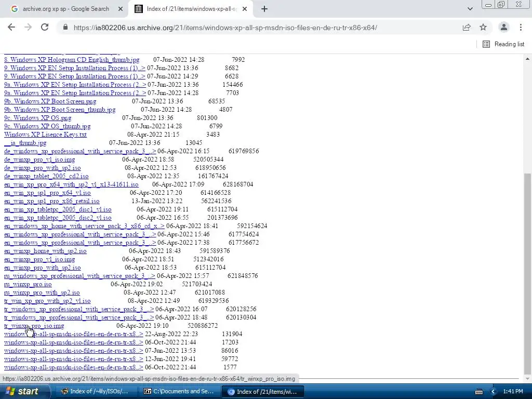
Task: Open the Reading list panel
Action: tap(503, 44)
